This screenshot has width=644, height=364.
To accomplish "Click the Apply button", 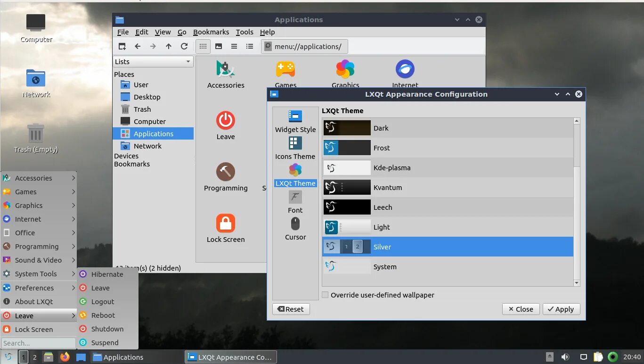I will (x=562, y=309).
